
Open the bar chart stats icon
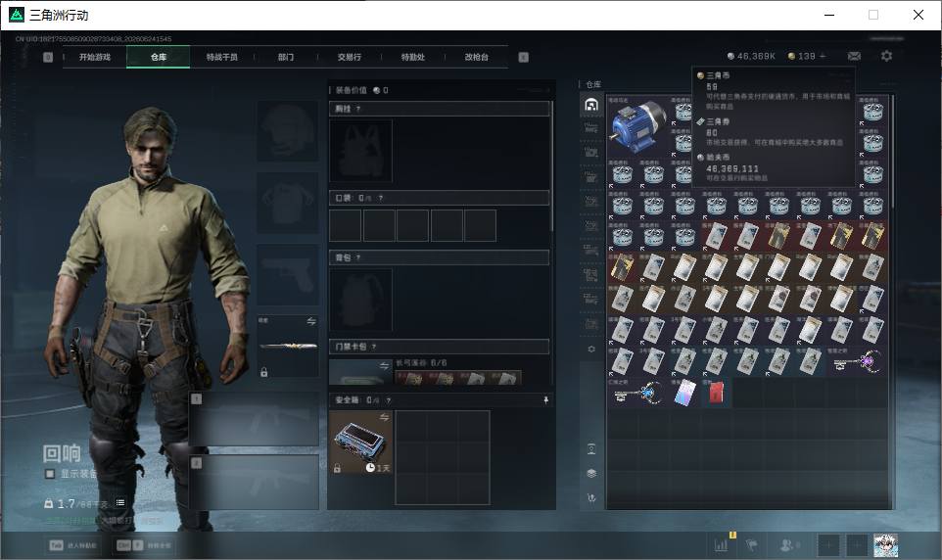(721, 545)
